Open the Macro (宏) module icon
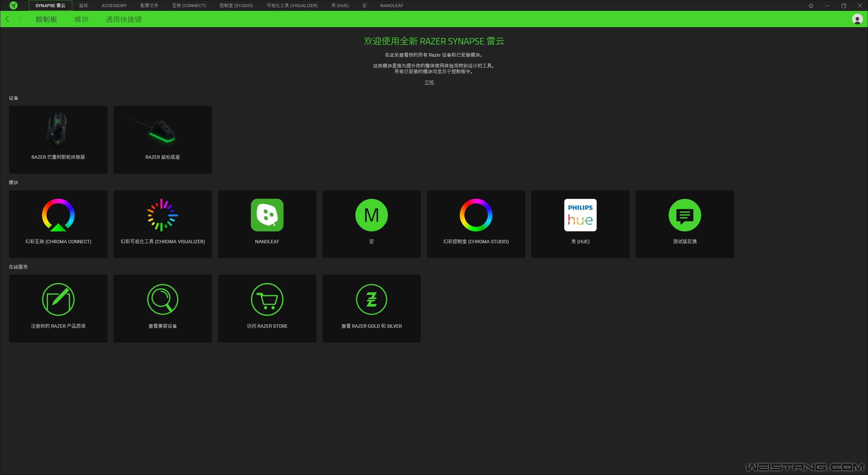 [372, 215]
